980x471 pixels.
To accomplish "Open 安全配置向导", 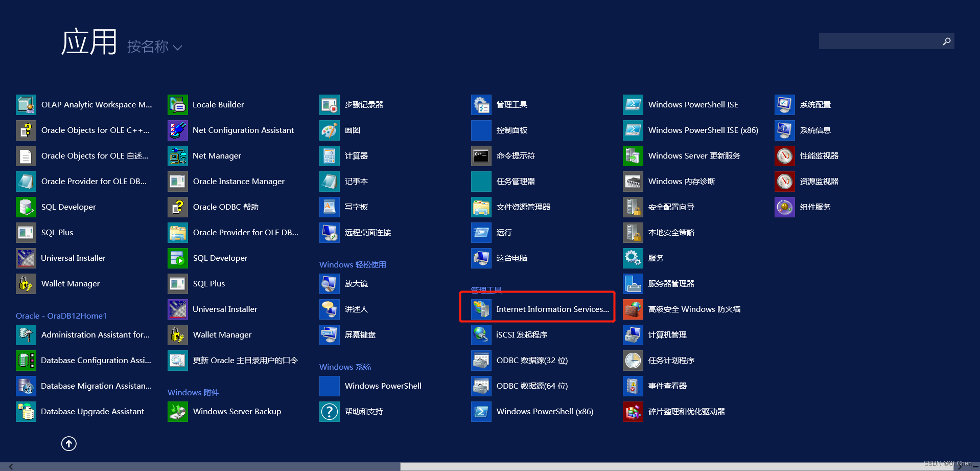I will [x=659, y=207].
